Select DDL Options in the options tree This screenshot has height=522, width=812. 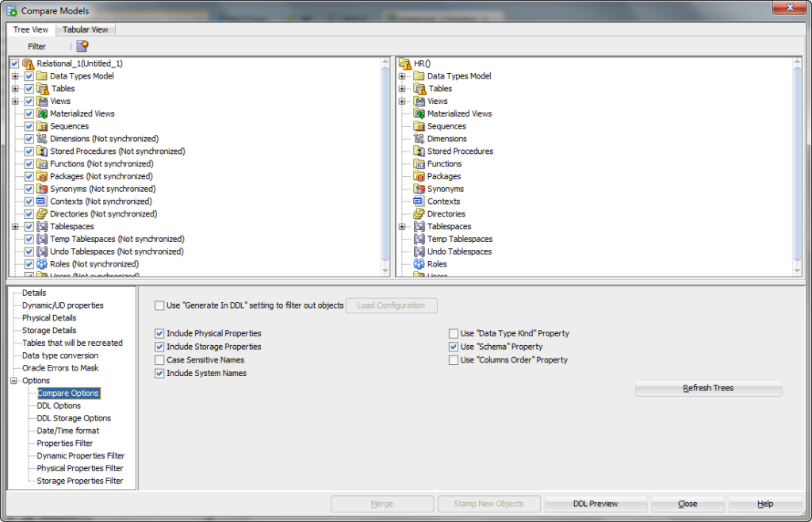pyautogui.click(x=59, y=405)
